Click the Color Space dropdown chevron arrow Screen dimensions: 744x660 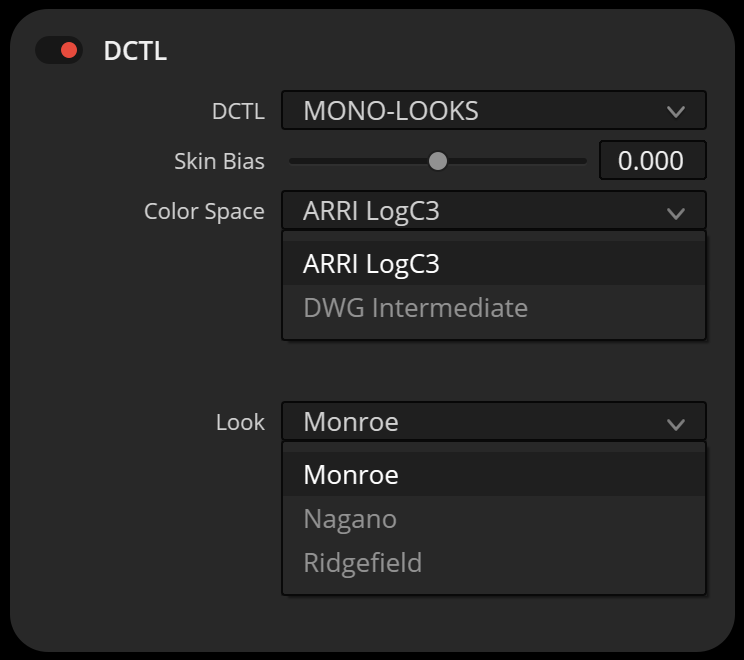[676, 213]
